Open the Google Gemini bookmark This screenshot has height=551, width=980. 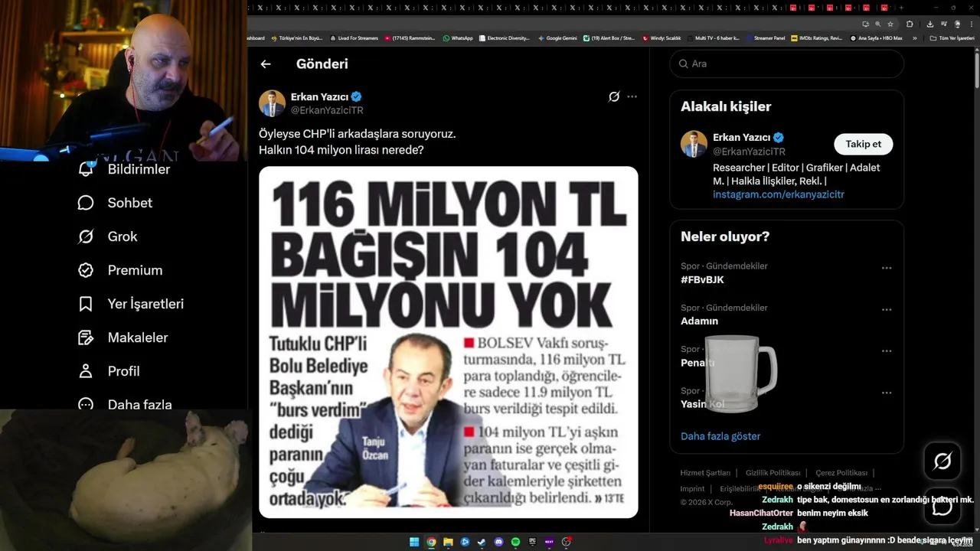click(557, 37)
